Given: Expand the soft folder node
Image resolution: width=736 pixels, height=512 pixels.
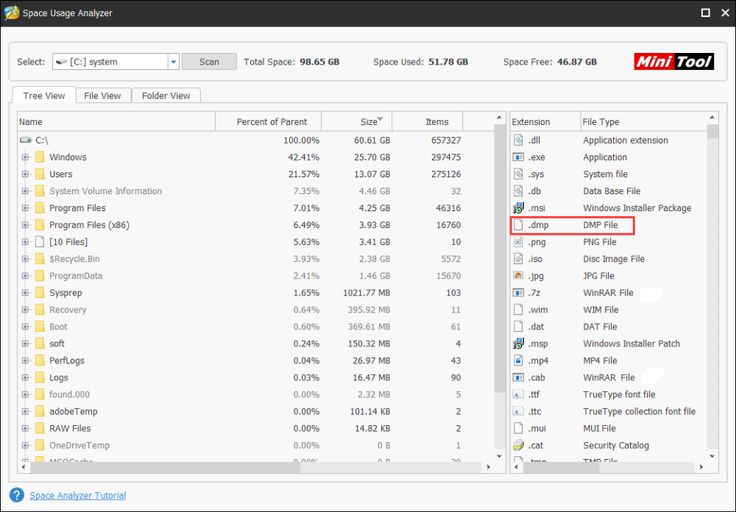Looking at the screenshot, I should [x=25, y=343].
